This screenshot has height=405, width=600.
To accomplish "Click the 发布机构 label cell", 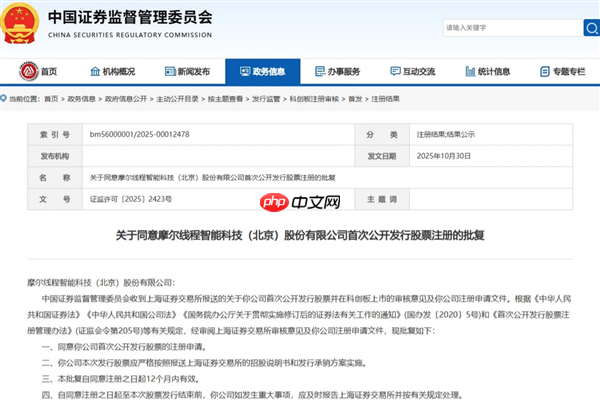I will coord(55,156).
